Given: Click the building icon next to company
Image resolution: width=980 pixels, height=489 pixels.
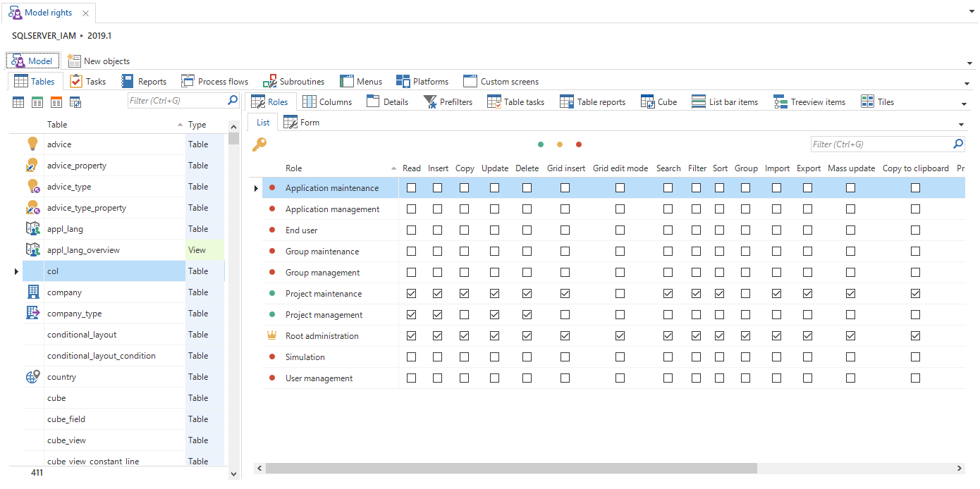Looking at the screenshot, I should 32,292.
